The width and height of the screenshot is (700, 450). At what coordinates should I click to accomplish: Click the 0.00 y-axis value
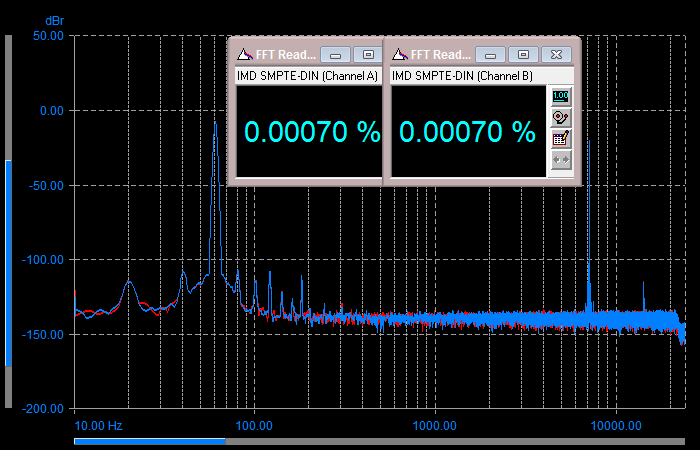(52, 111)
